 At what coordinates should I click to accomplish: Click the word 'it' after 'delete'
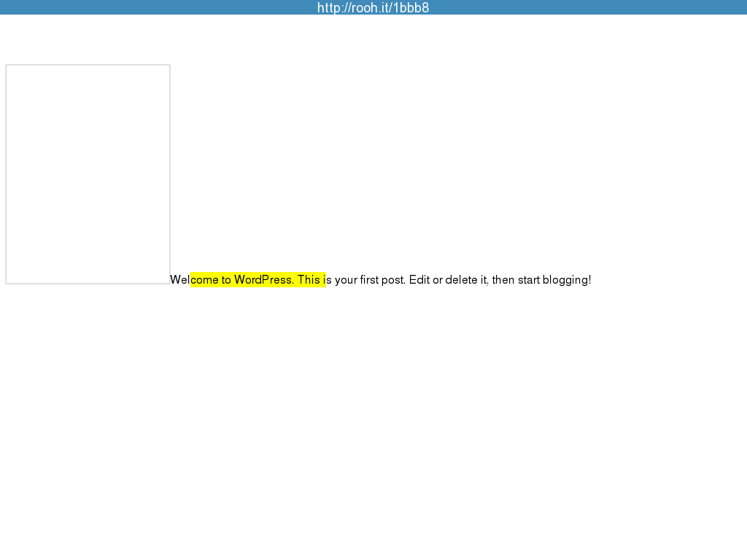point(484,280)
